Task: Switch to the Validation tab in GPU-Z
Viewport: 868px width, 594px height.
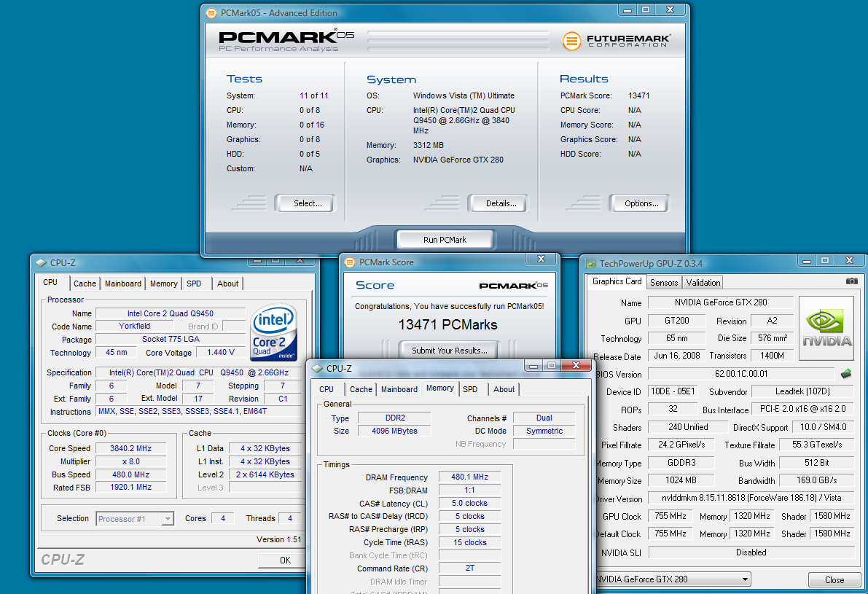Action: (703, 282)
